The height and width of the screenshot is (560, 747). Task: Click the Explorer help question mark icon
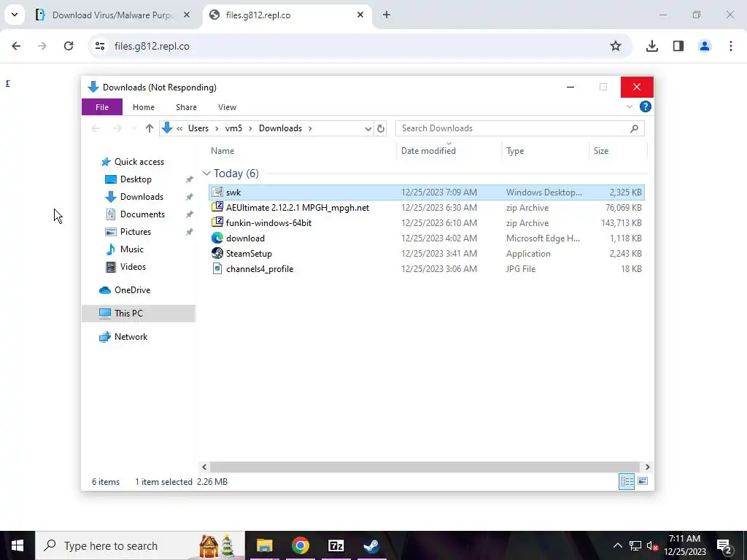(x=645, y=106)
